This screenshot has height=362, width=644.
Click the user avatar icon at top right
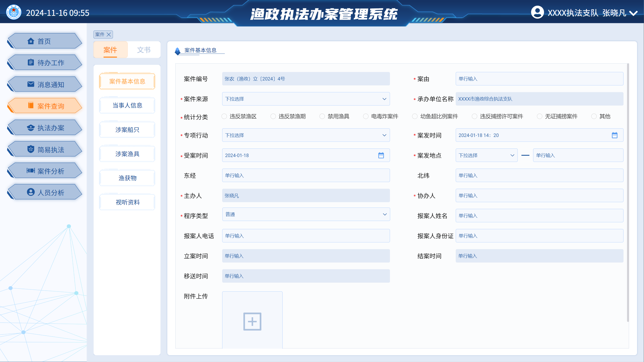coord(537,12)
